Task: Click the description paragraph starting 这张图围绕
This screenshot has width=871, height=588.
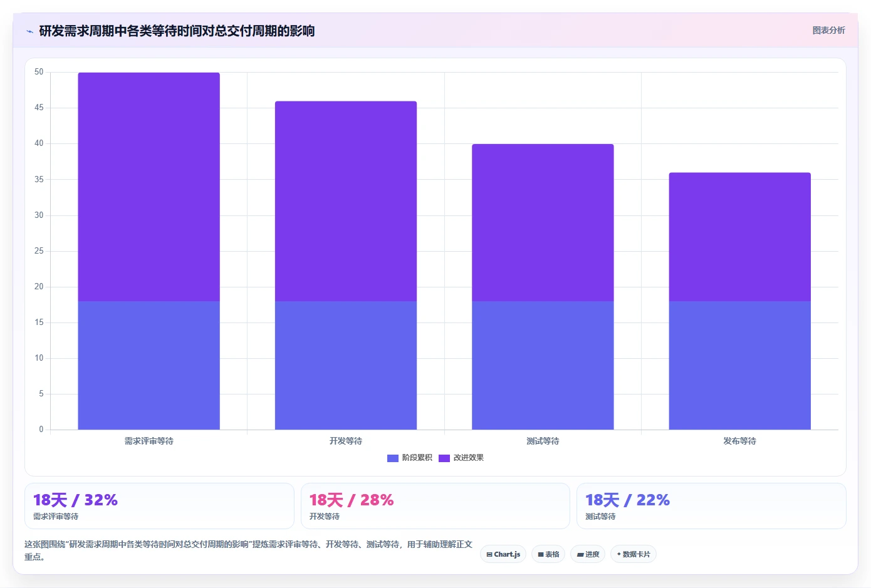Action: [x=248, y=550]
